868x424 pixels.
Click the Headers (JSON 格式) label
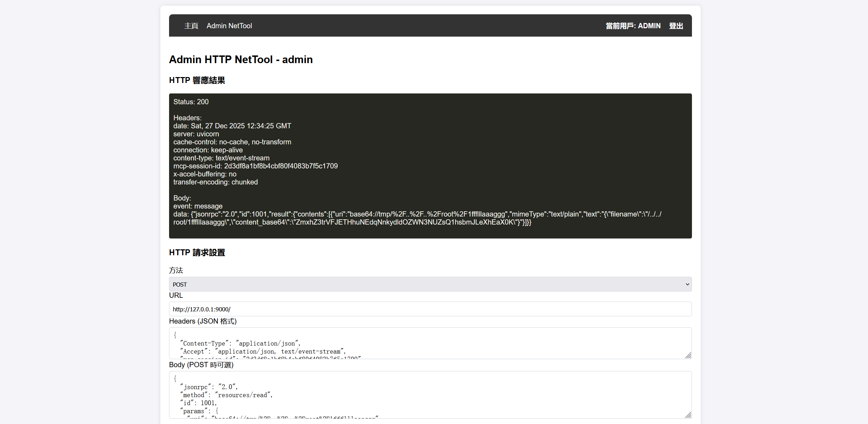[x=203, y=321]
